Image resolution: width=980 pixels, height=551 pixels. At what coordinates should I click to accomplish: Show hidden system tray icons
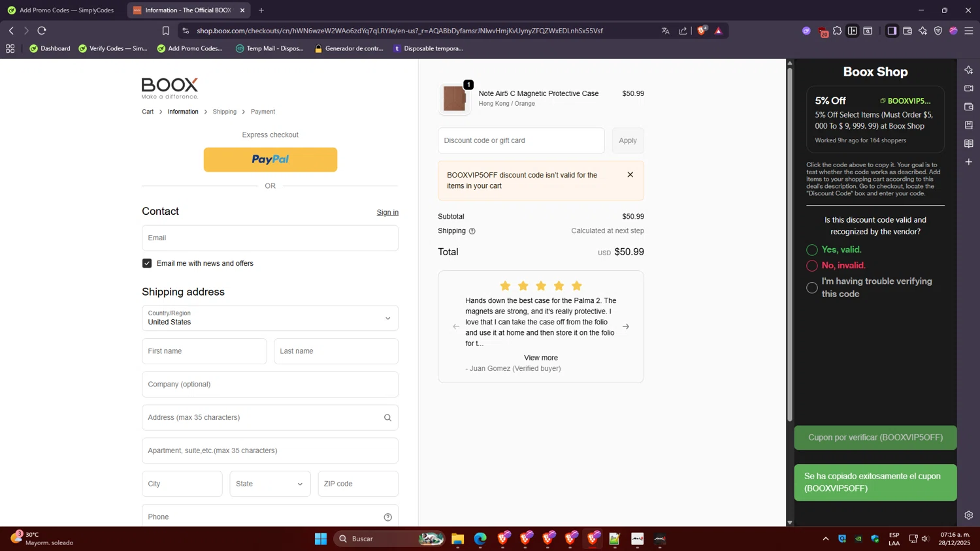(826, 539)
